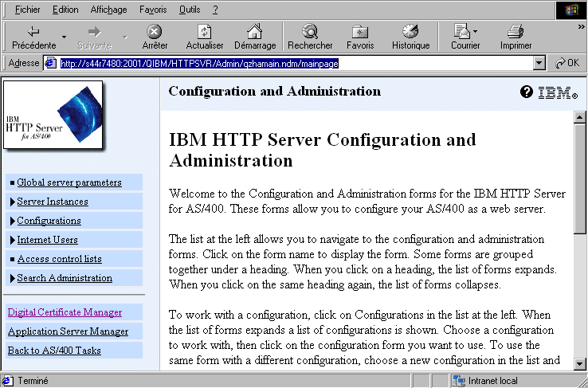Screen dimensions: 588x388
Task: Open the Affichage menu
Action: click(x=108, y=10)
